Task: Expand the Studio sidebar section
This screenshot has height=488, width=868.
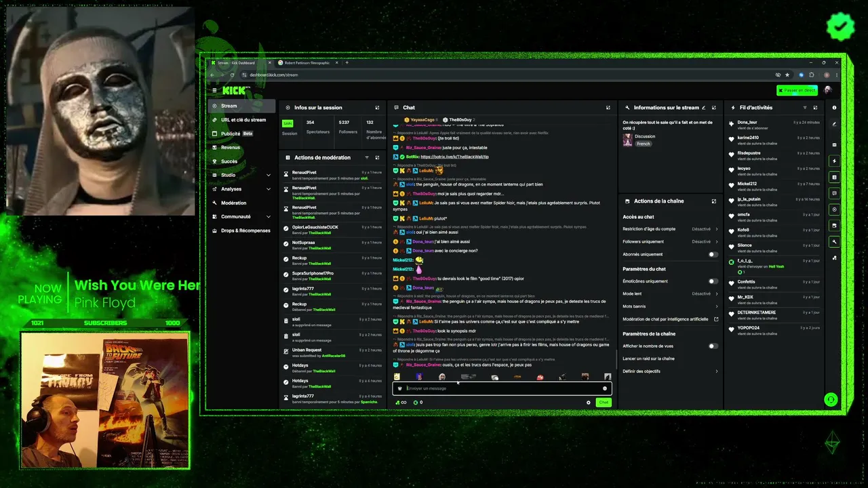Action: (x=241, y=175)
